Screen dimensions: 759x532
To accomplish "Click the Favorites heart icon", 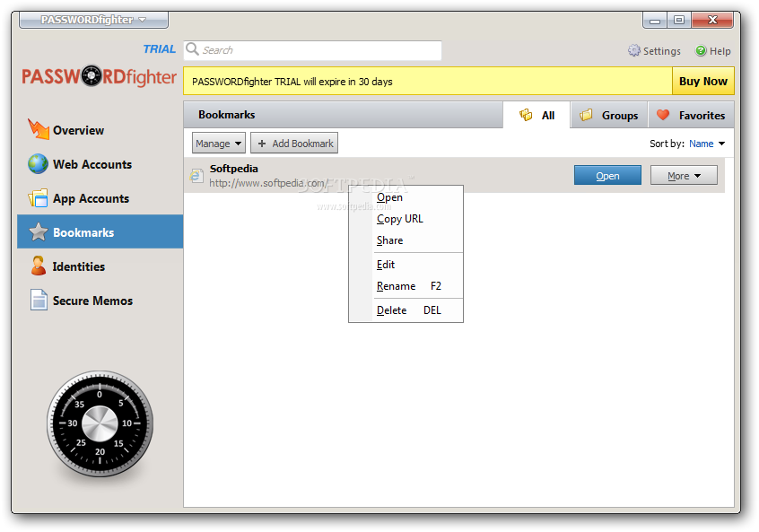I will click(x=663, y=115).
